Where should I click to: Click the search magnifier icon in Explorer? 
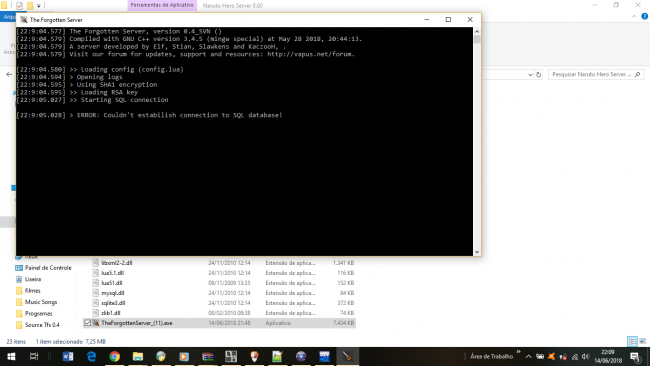point(638,74)
